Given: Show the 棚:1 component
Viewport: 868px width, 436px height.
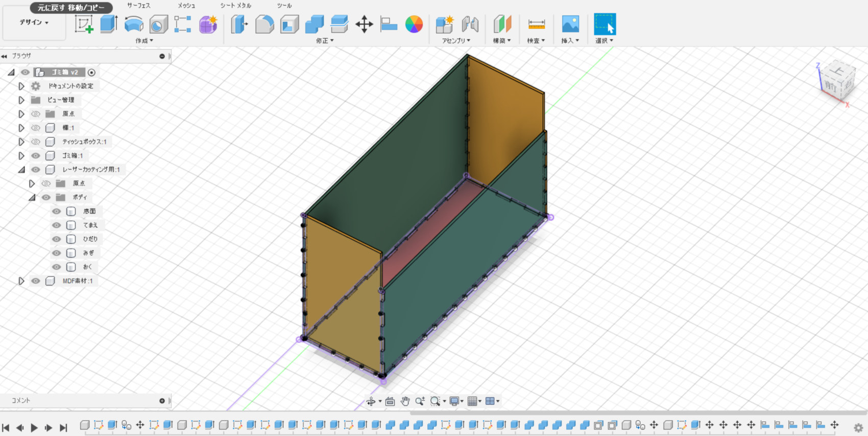Looking at the screenshot, I should coord(36,128).
